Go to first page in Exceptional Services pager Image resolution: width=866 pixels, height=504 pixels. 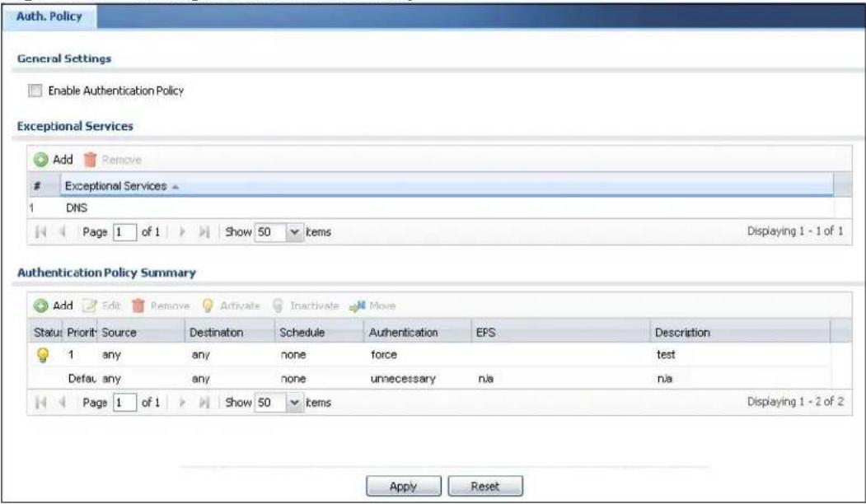[40, 232]
